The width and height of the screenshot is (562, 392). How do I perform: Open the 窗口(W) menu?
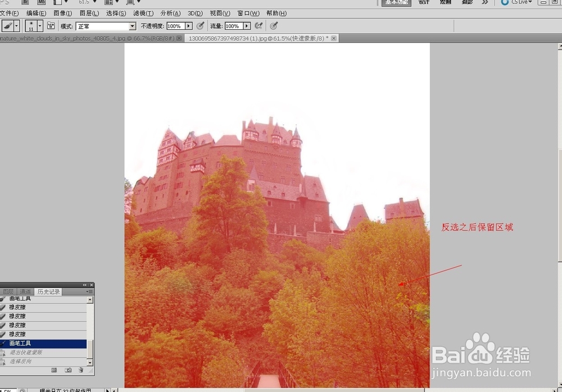248,13
